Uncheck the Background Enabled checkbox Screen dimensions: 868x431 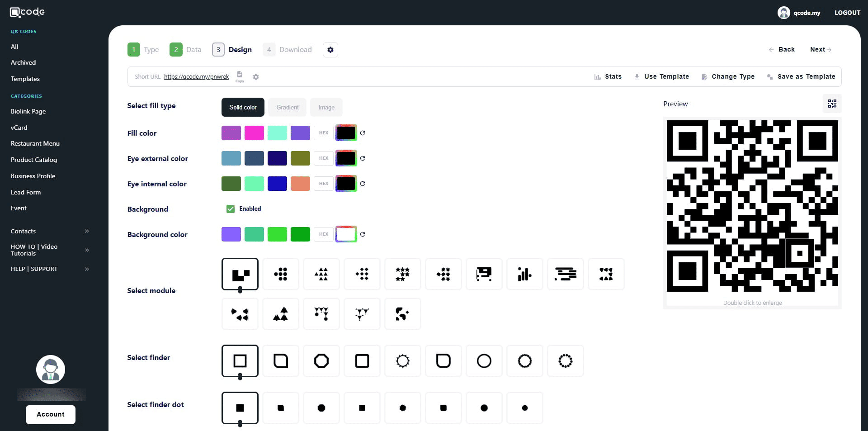tap(231, 209)
